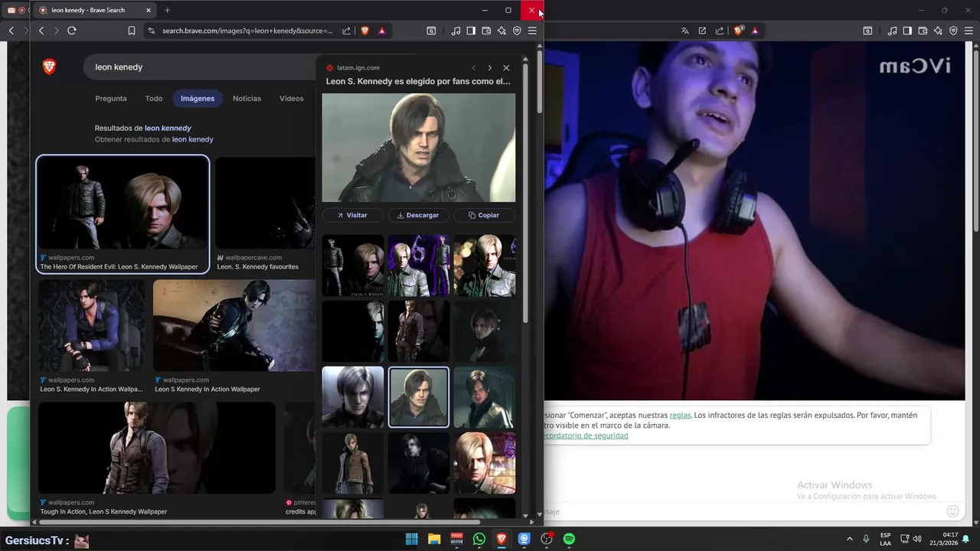Go back in front Brave window
The width and height of the screenshot is (980, 551).
coord(41,31)
